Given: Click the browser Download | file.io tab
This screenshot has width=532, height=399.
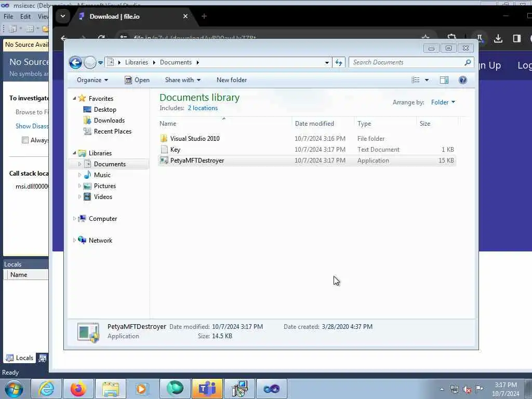Looking at the screenshot, I should (x=132, y=16).
